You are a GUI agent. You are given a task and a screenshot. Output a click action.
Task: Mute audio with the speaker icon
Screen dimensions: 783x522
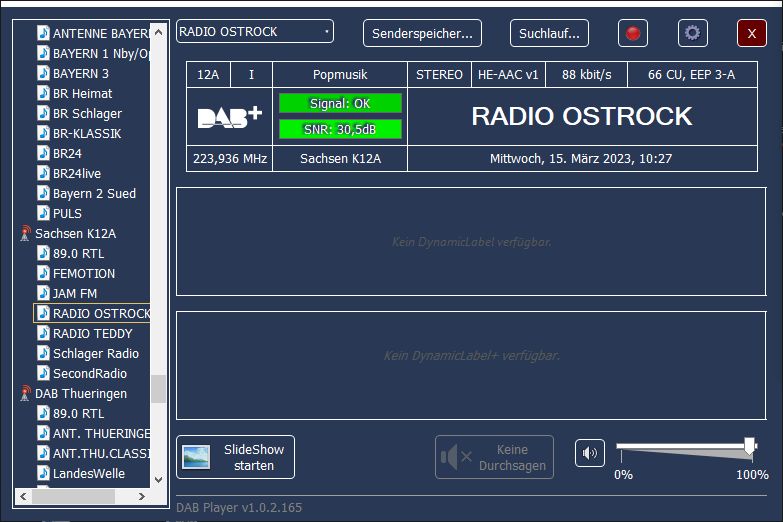pos(590,453)
